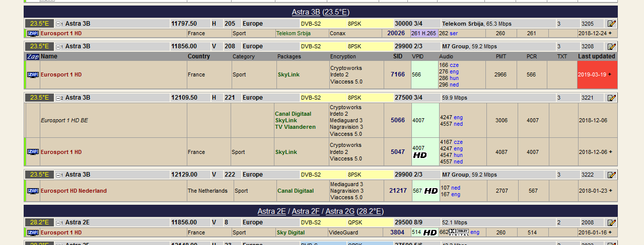Open SkyLink package in SID 7166 row

pyautogui.click(x=289, y=74)
